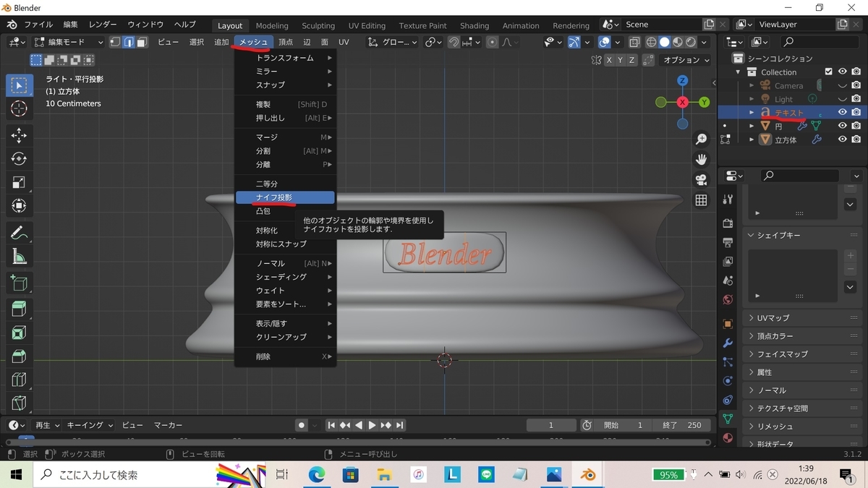Enable face select mode

point(142,43)
